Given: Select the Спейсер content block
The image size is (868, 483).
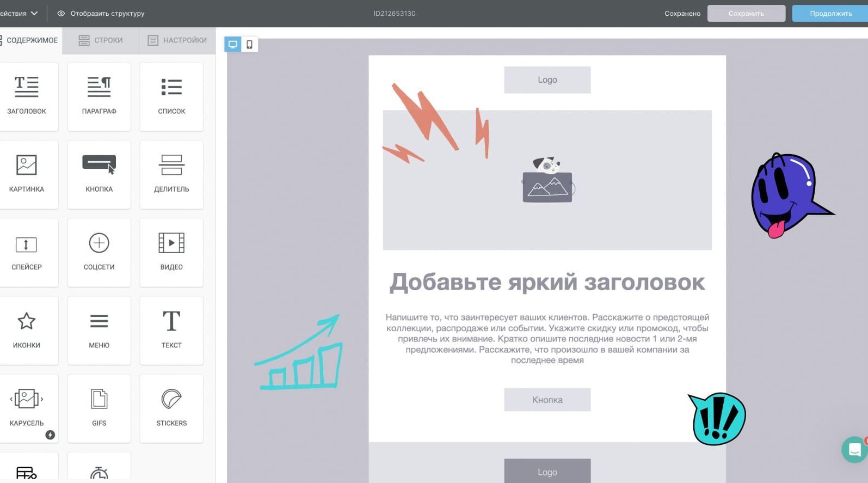Looking at the screenshot, I should coord(27,252).
